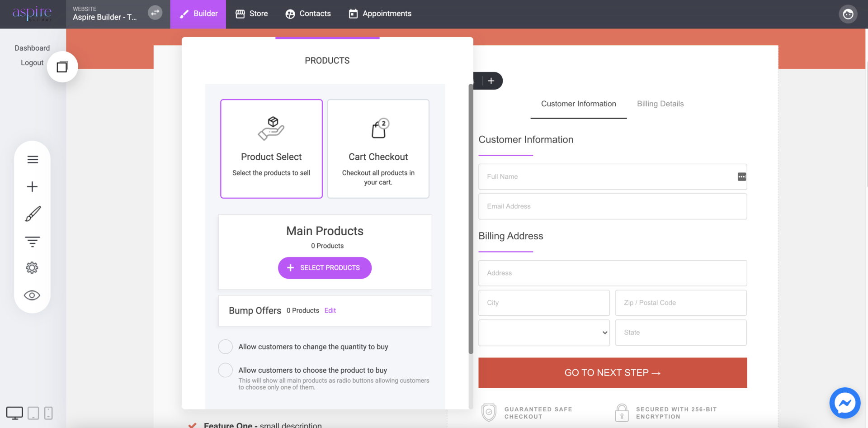The width and height of the screenshot is (868, 428).
Task: Open the Appointments tab
Action: [380, 14]
